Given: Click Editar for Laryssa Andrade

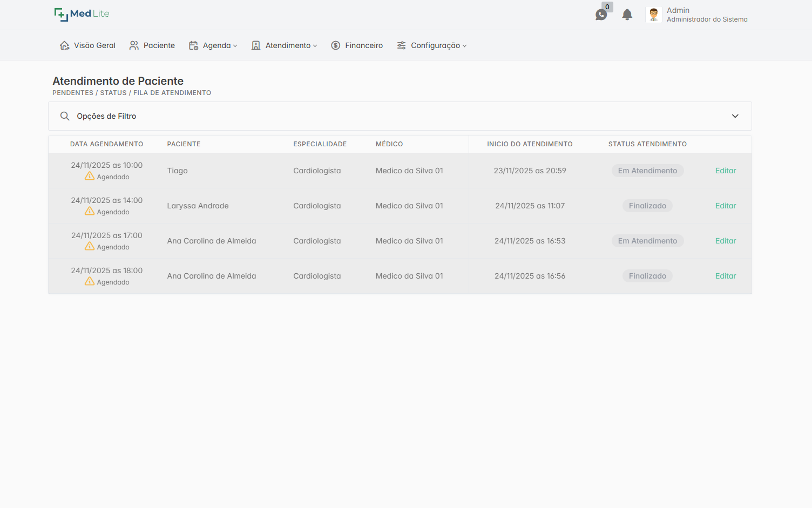Looking at the screenshot, I should coord(725,206).
